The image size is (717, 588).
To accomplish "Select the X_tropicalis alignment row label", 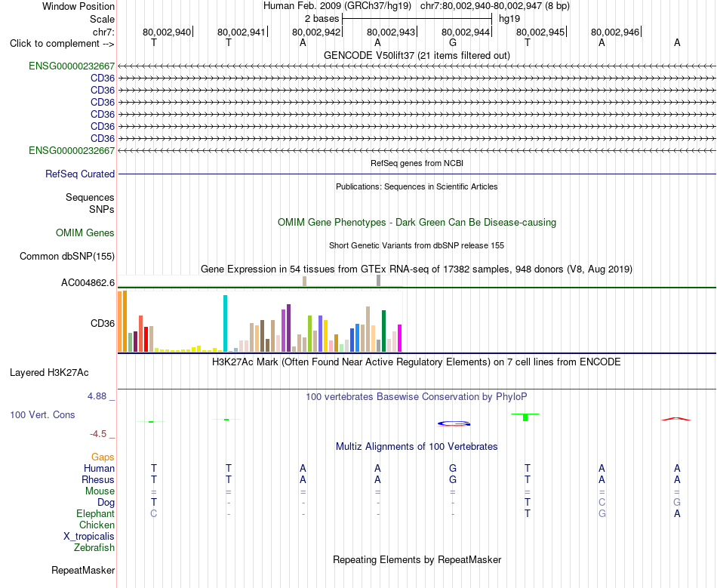I will click(89, 537).
